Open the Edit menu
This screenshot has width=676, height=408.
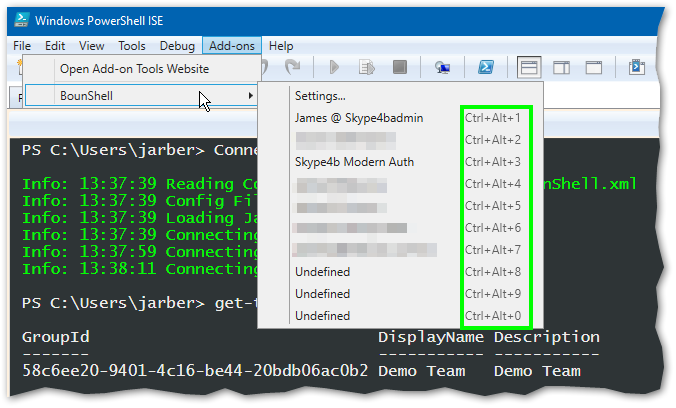coord(55,46)
